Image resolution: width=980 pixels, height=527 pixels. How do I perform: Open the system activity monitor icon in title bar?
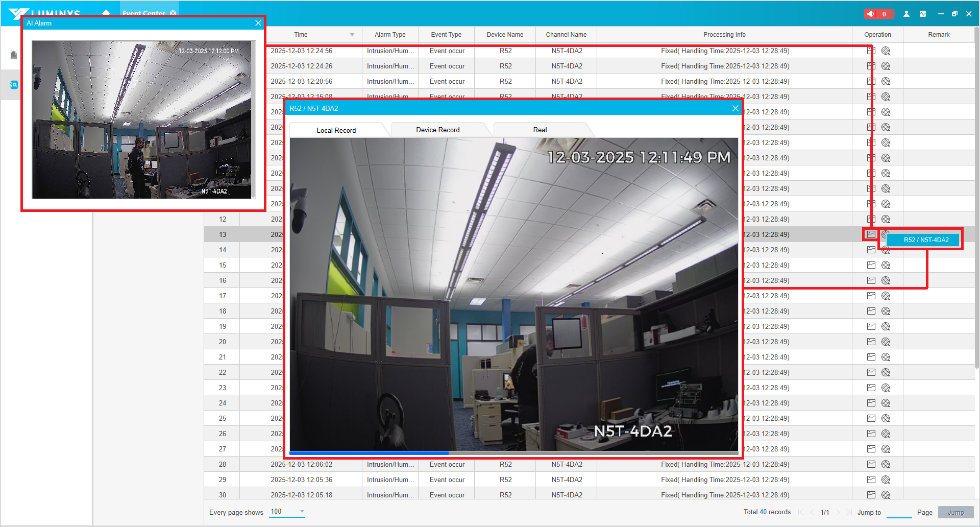[x=923, y=14]
